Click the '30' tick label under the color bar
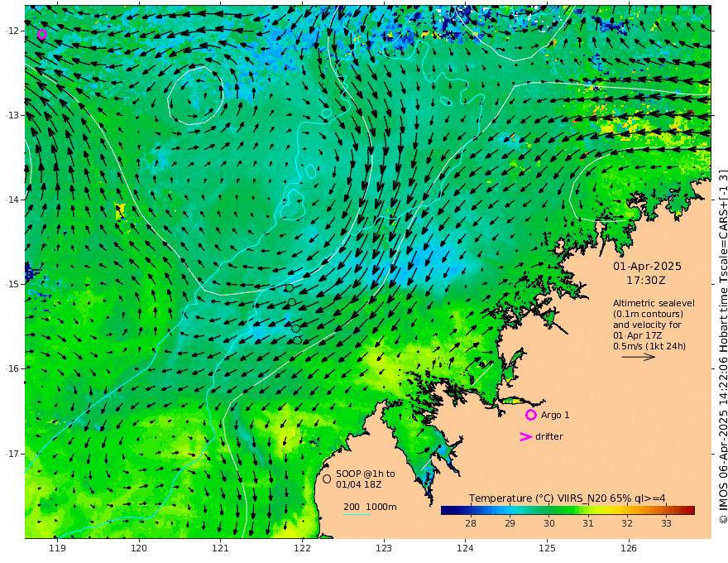 point(548,523)
